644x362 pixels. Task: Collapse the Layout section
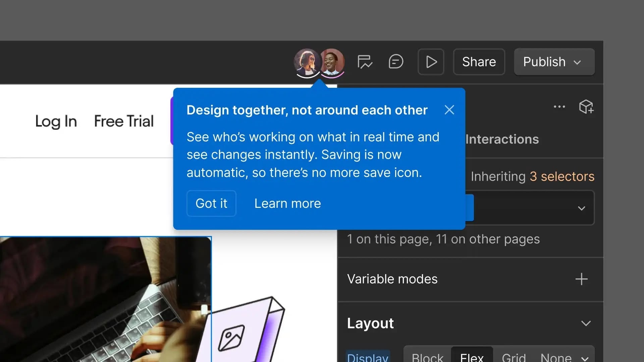(586, 323)
